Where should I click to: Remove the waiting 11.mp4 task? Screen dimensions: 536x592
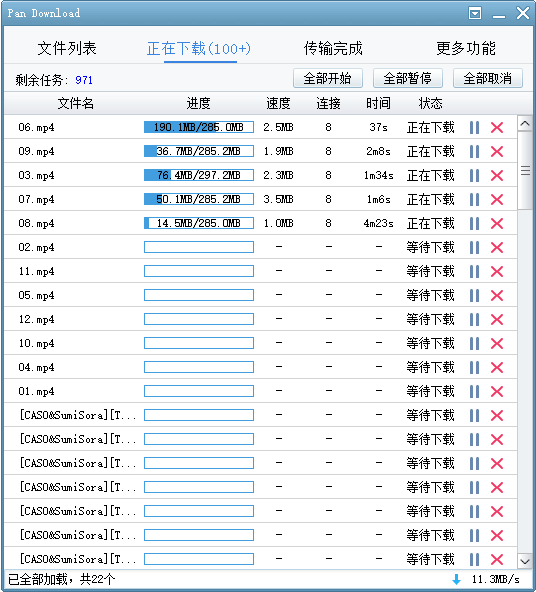(x=497, y=271)
